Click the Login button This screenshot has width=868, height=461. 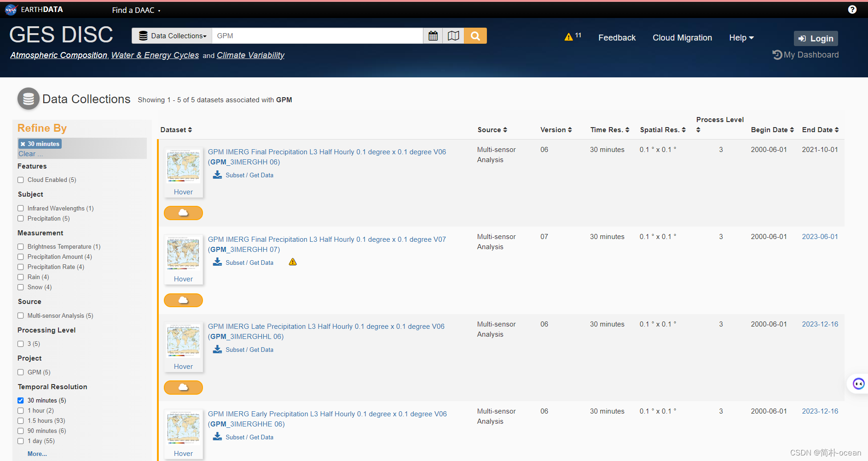tap(816, 38)
